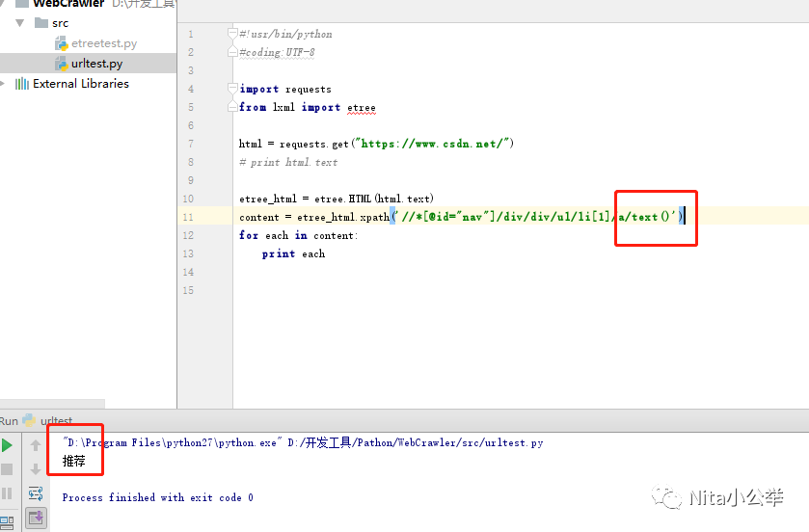This screenshot has width=809, height=532.
Task: Select urltest.py in the project tree
Action: [x=96, y=64]
